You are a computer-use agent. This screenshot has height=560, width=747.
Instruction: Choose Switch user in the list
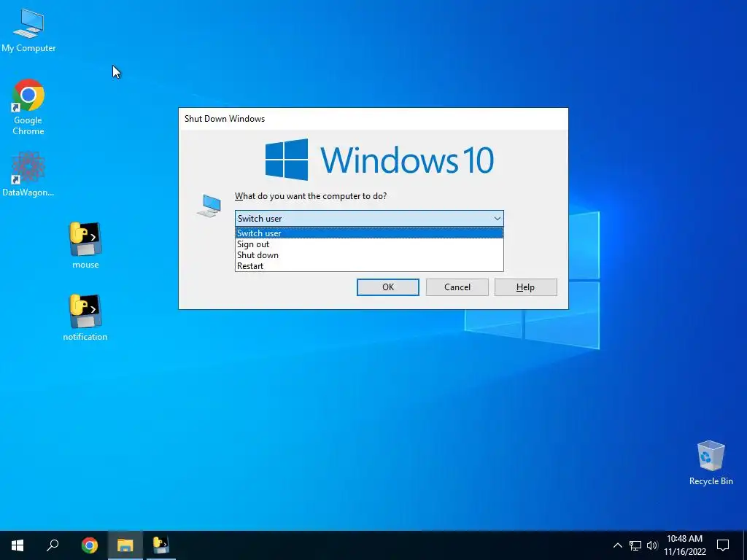369,233
